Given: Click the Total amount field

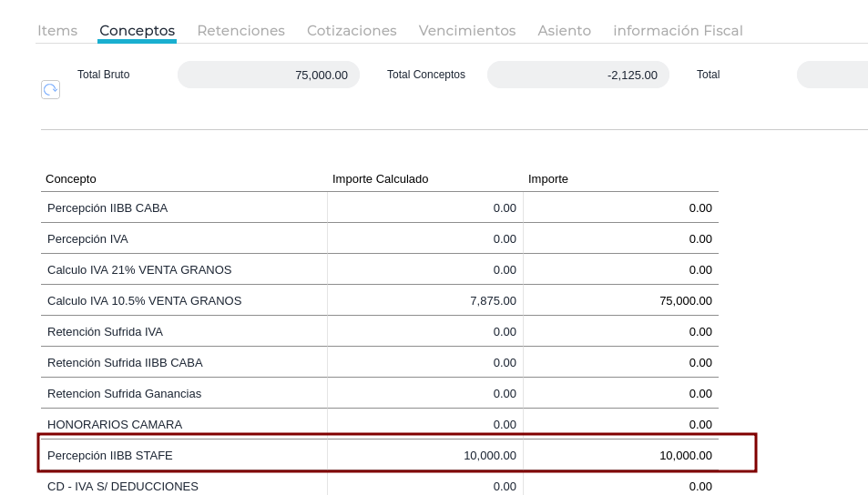Looking at the screenshot, I should point(832,75).
